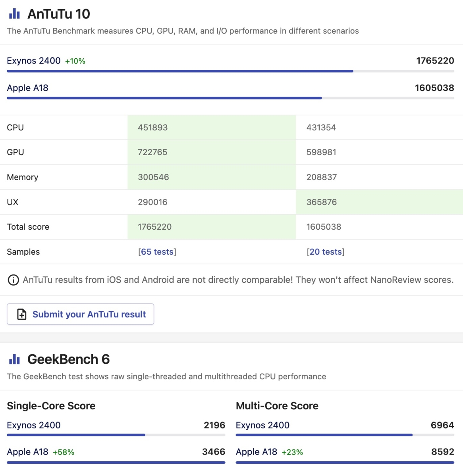
Task: Click the Apple A18 single-core score bar
Action: tap(116, 463)
